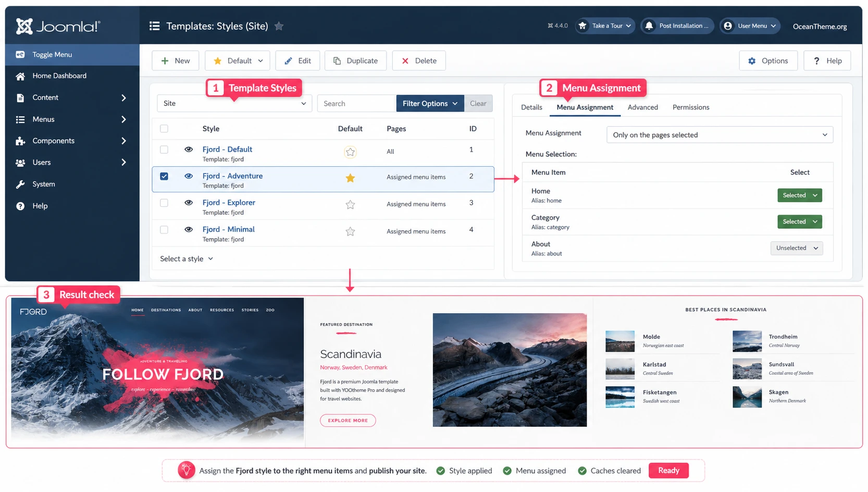The height and width of the screenshot is (492, 868).
Task: Open the Fjord - Minimal style link
Action: 228,230
